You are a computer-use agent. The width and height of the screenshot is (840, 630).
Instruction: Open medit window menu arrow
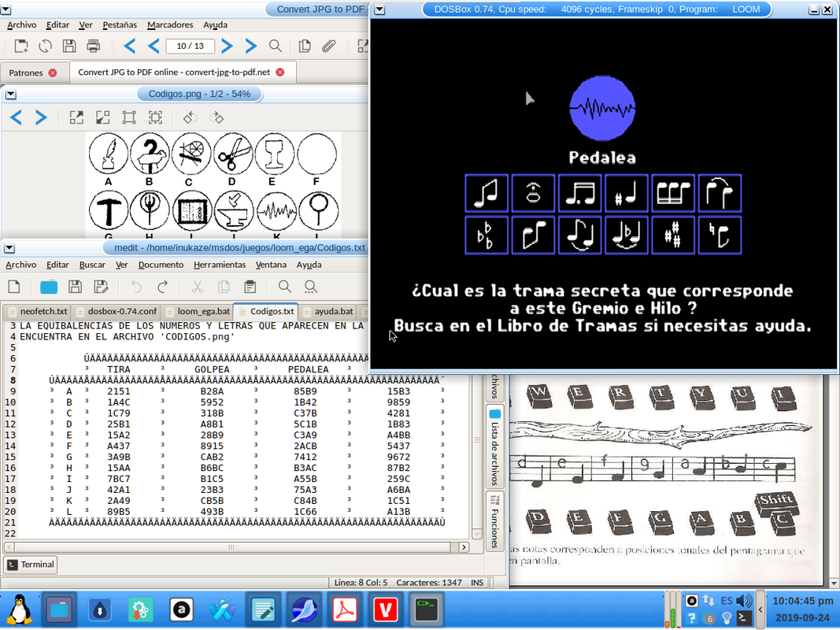coord(9,248)
